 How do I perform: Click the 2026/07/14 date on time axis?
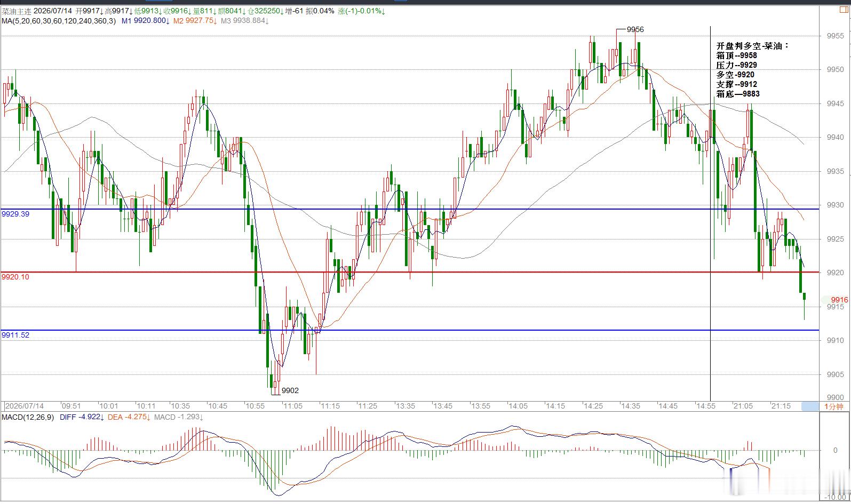(x=25, y=406)
